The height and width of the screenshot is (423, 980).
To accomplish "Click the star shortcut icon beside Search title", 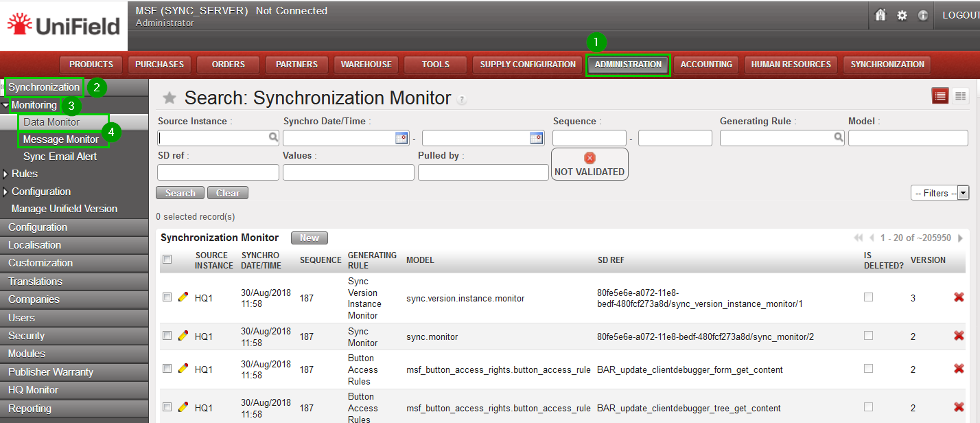I will (169, 98).
